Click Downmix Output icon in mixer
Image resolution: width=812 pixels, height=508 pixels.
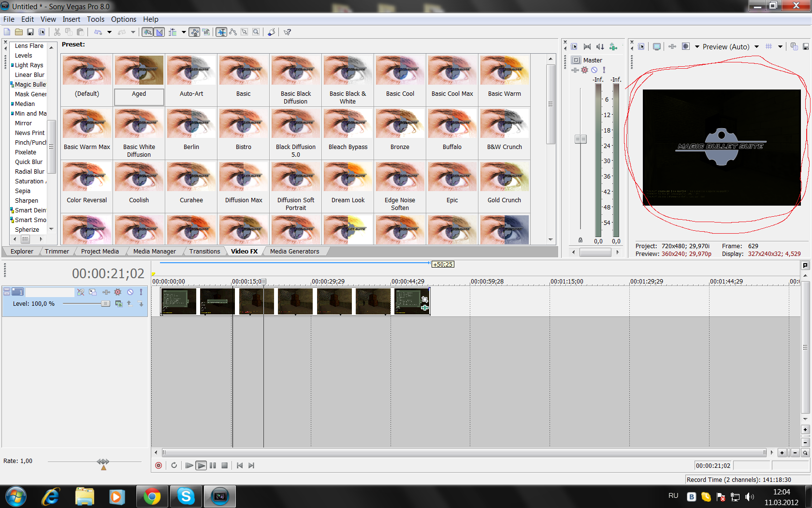pyautogui.click(x=587, y=47)
